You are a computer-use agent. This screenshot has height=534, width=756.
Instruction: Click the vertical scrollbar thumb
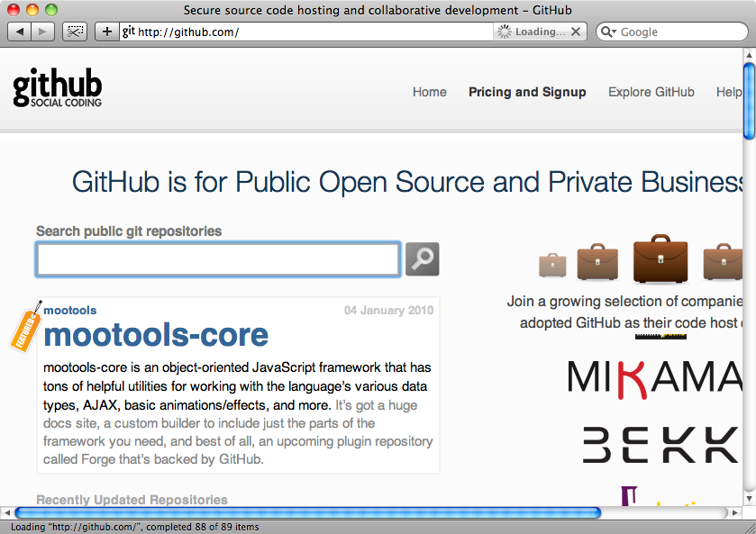click(x=749, y=101)
